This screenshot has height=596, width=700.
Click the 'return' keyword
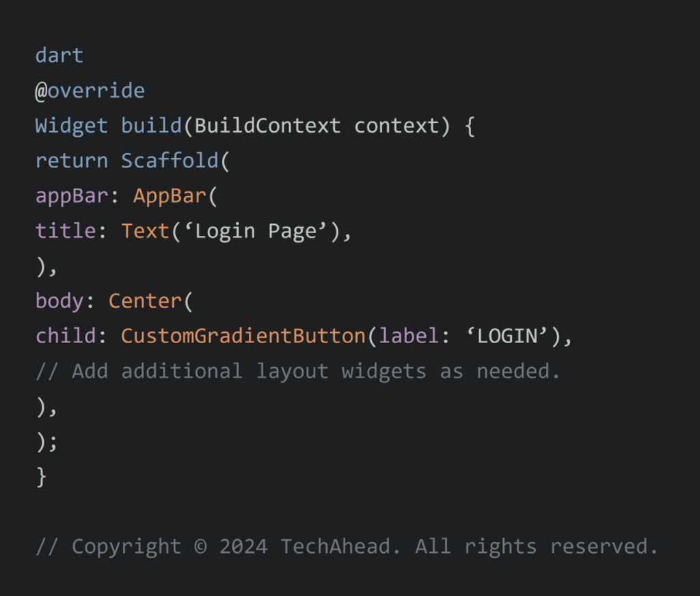[x=71, y=161]
